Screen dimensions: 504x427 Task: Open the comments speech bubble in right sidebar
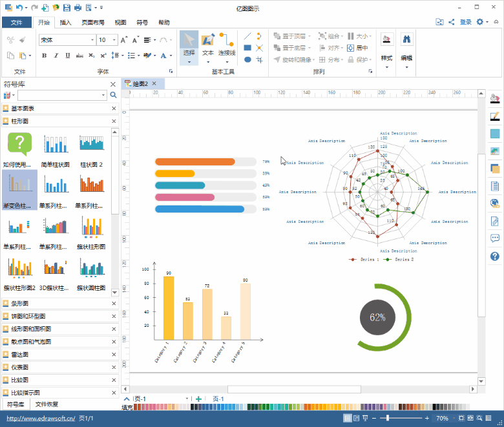pos(495,238)
